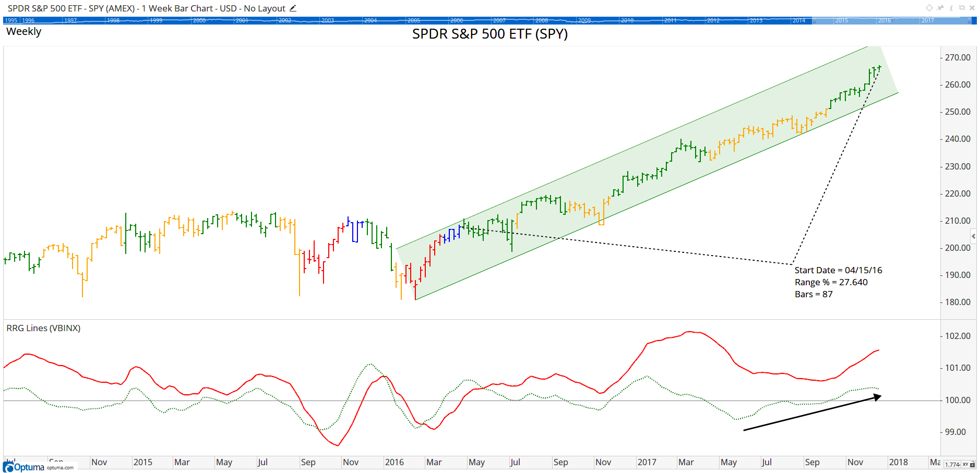Close the chart with the X icon
Viewport: 980px width, 473px height.
(972, 8)
